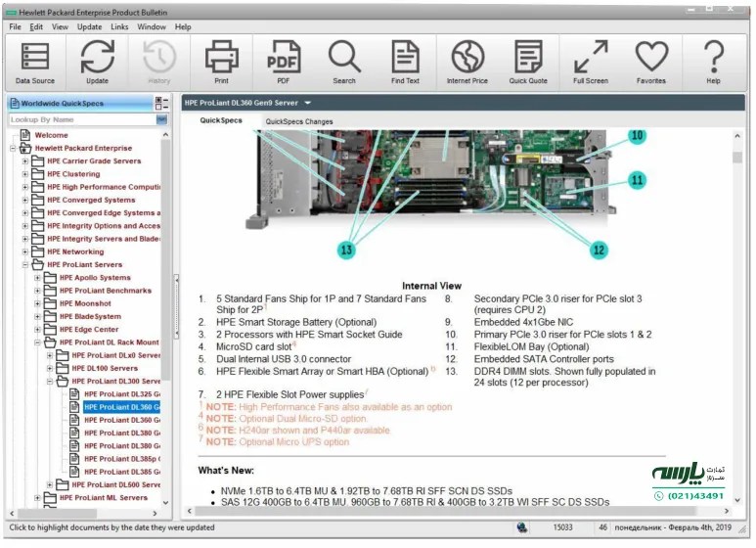Open the Window menu

152,27
